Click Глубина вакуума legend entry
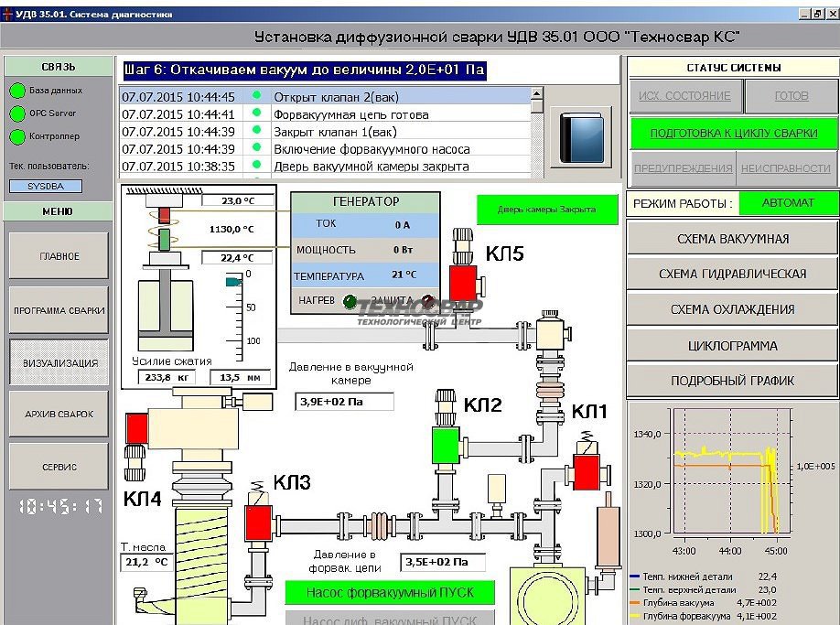Viewport: 840px width, 625px height. coord(704,603)
